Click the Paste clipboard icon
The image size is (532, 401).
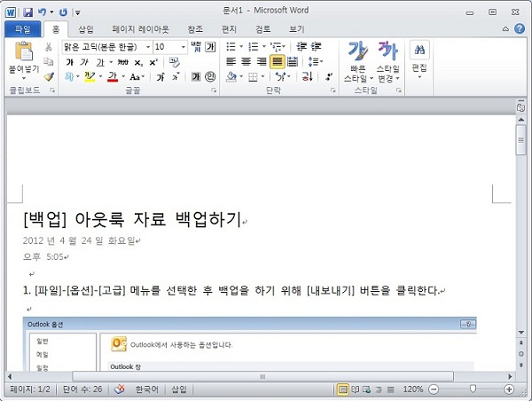tap(24, 51)
